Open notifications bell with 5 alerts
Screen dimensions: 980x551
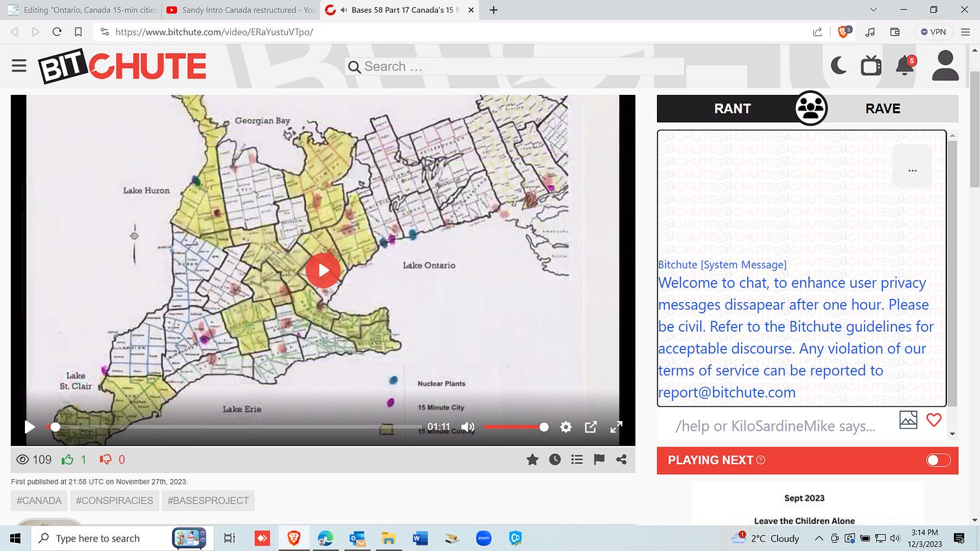[x=905, y=66]
